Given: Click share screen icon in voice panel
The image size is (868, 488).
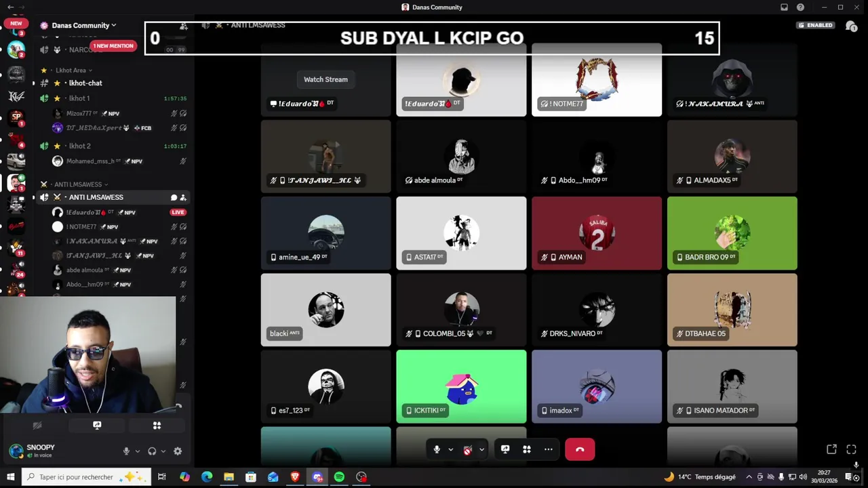Looking at the screenshot, I should (x=97, y=426).
